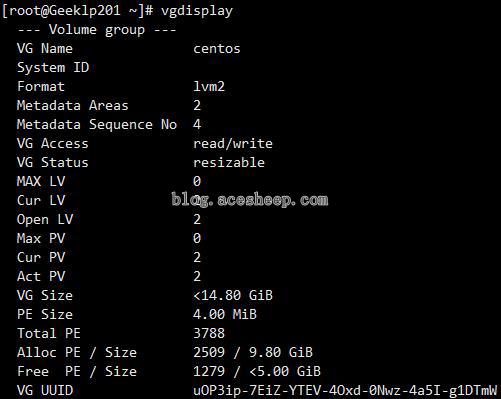
Task: Click the Max PV value 0
Action: click(x=197, y=238)
